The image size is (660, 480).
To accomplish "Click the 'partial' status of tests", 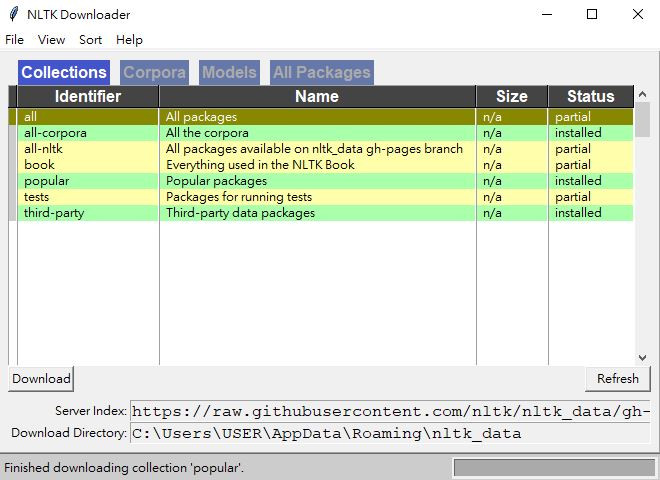I will [591, 197].
